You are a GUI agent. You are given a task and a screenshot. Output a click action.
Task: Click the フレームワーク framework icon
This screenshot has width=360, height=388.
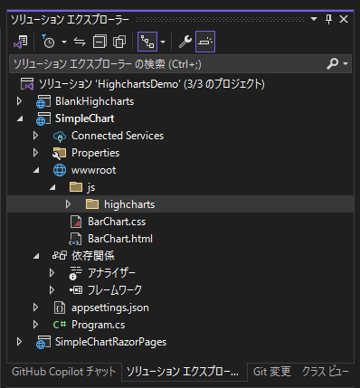(x=76, y=290)
